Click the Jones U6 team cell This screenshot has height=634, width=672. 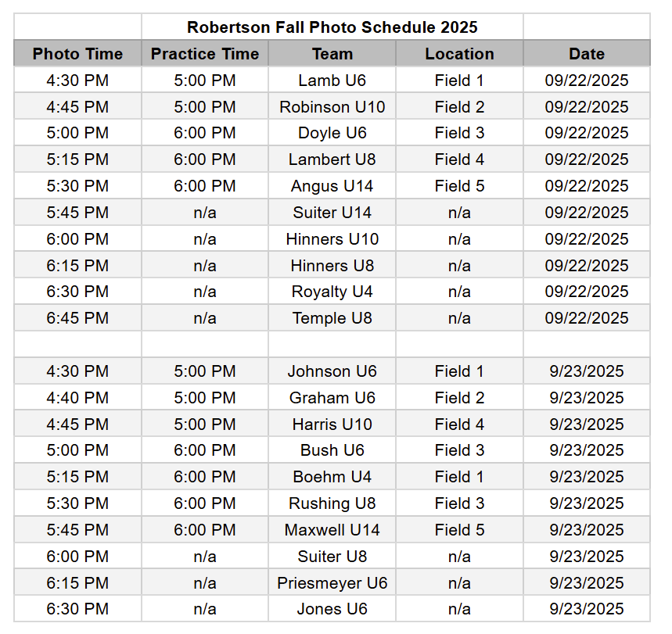tap(332, 609)
